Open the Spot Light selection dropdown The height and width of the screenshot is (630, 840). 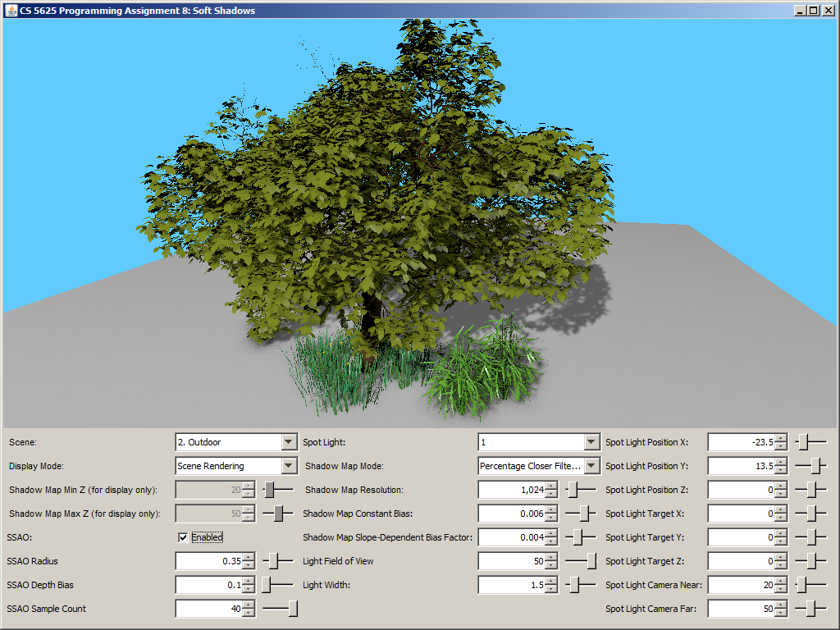(591, 442)
